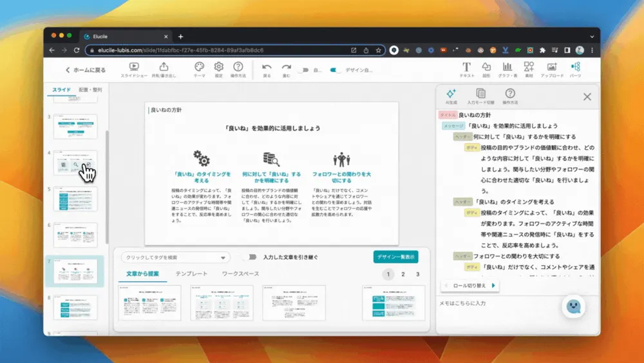Screen dimensions: 644x363
Task: Open the browser extensions puzzle icon
Action: (542, 50)
